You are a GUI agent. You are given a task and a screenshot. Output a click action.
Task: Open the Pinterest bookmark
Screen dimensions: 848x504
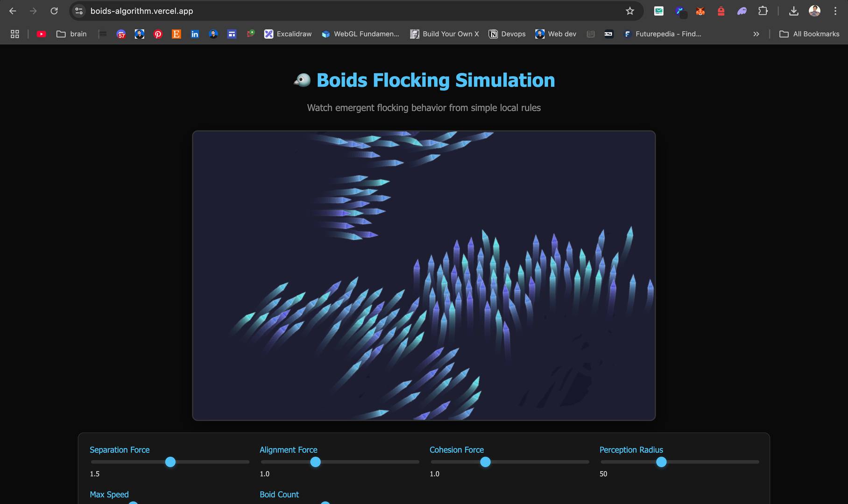click(158, 34)
